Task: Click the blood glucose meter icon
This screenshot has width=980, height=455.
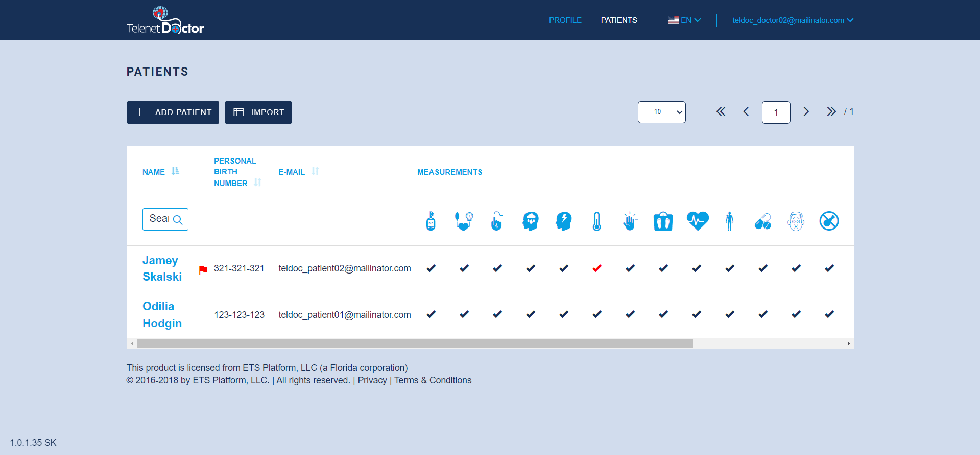Action: pos(431,221)
